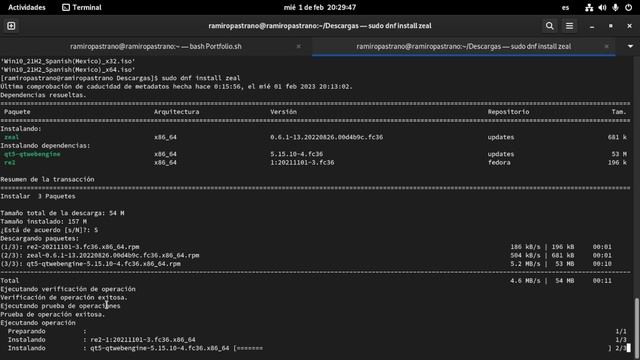Click the 'sudo dnf install zeal' command text
Image resolution: width=640 pixels, height=360 pixels.
click(x=201, y=78)
